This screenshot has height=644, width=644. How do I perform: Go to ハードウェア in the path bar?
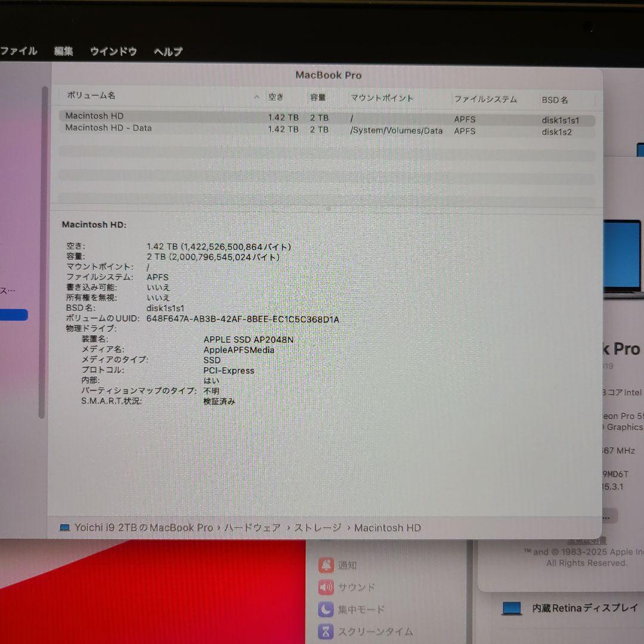click(x=253, y=527)
